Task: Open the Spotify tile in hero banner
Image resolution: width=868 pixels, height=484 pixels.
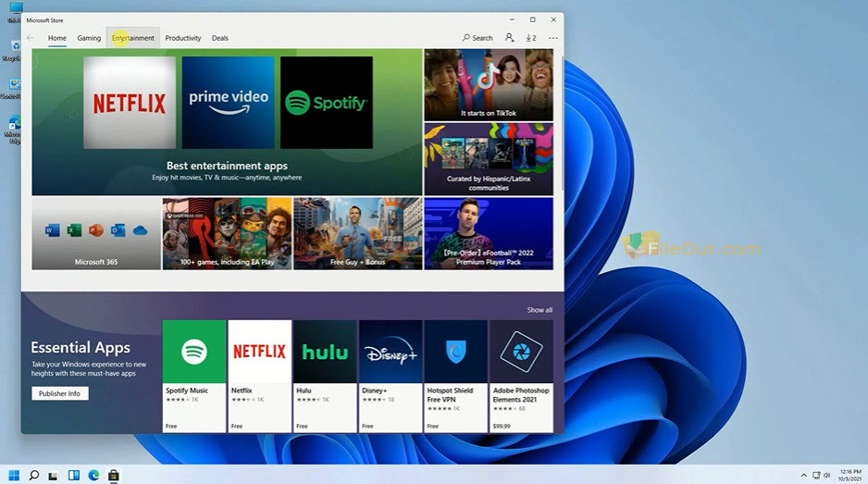Action: click(327, 103)
